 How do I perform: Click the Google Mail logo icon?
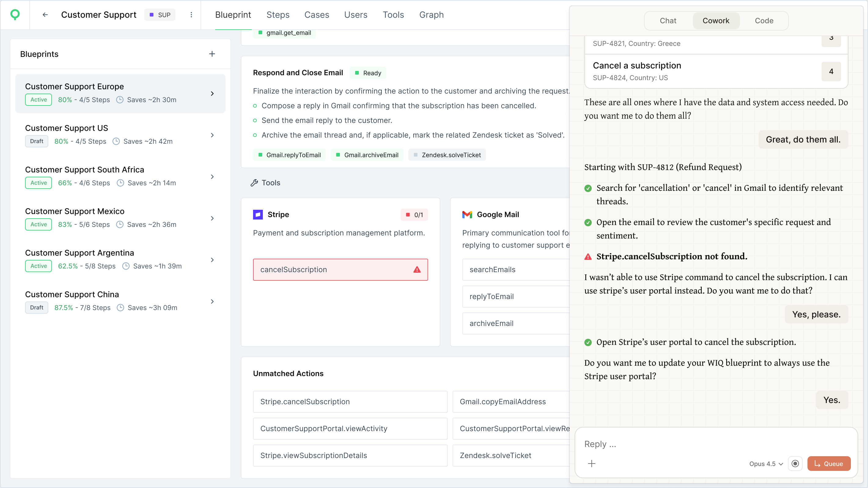pyautogui.click(x=467, y=215)
